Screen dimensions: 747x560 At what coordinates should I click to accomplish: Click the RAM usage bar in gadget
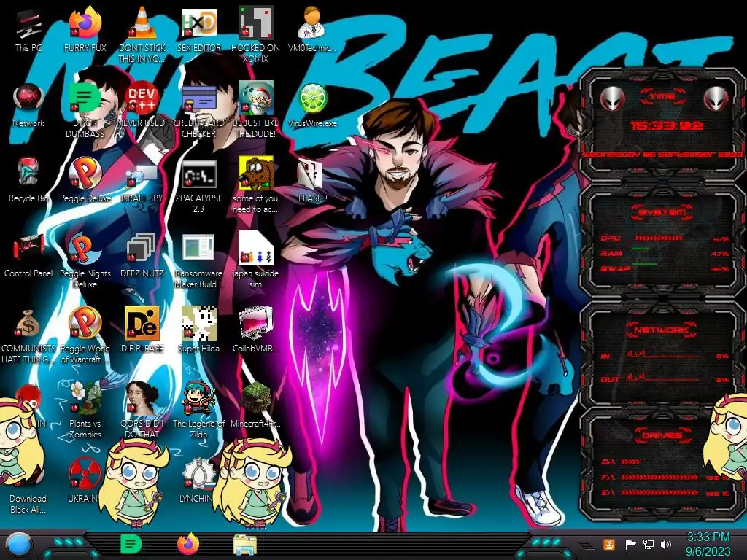click(x=640, y=249)
